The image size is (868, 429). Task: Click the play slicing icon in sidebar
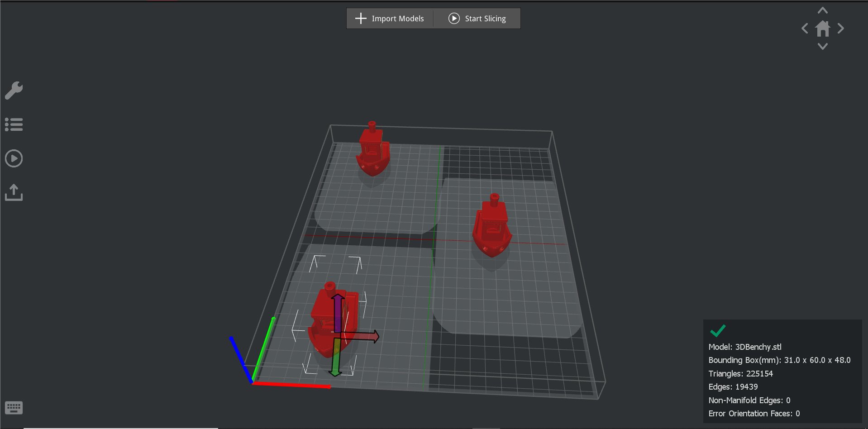[x=14, y=158]
